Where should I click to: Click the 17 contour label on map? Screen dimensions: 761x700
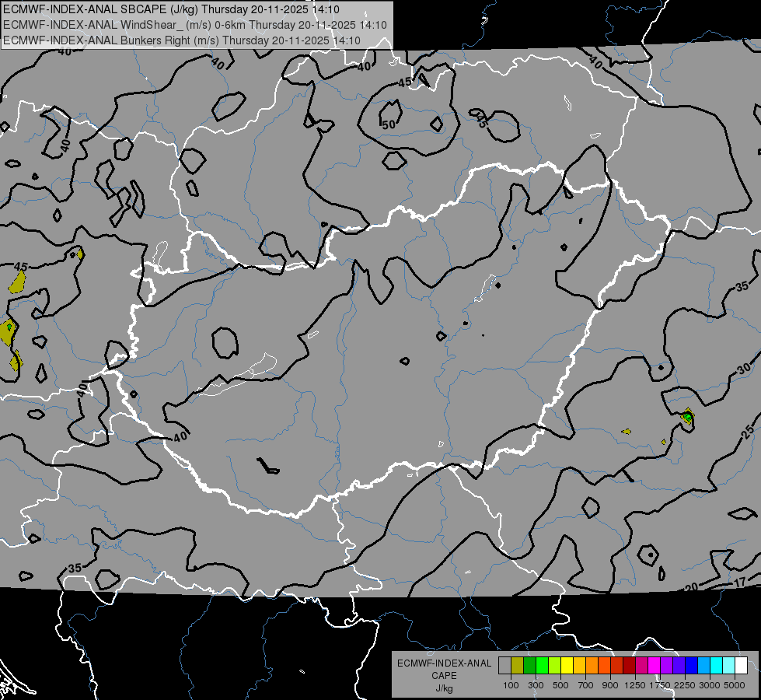coord(739,583)
